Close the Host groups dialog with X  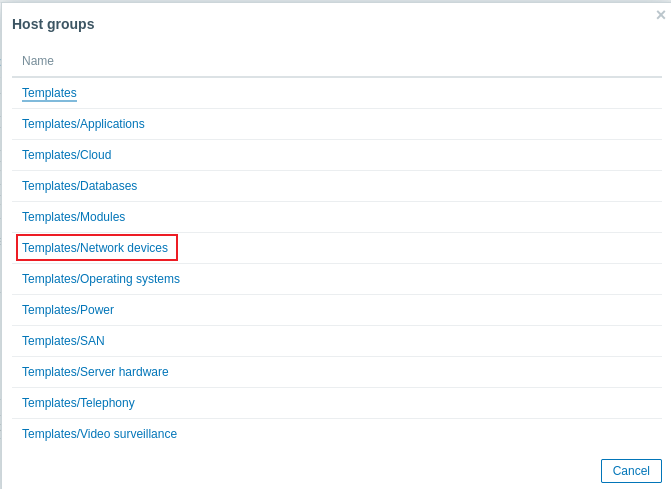(x=661, y=15)
